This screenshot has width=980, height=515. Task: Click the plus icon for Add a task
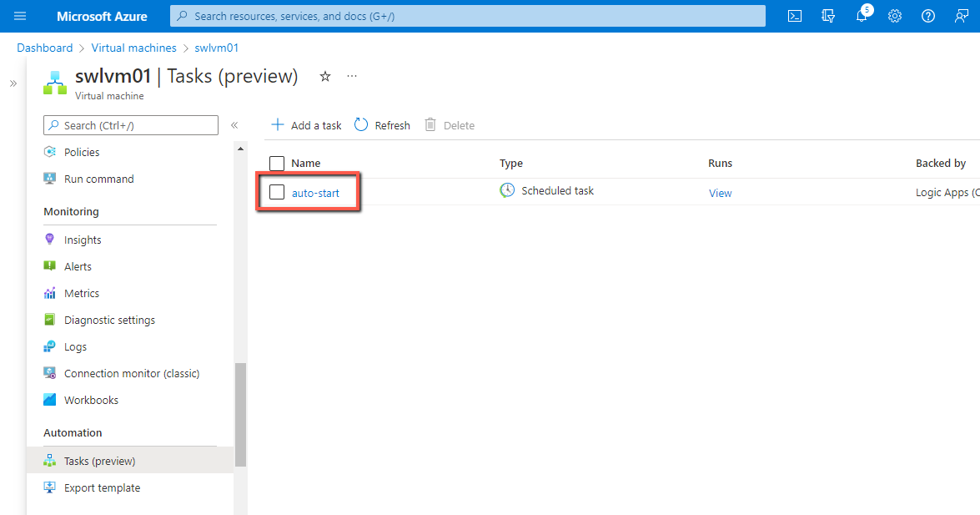coord(278,124)
